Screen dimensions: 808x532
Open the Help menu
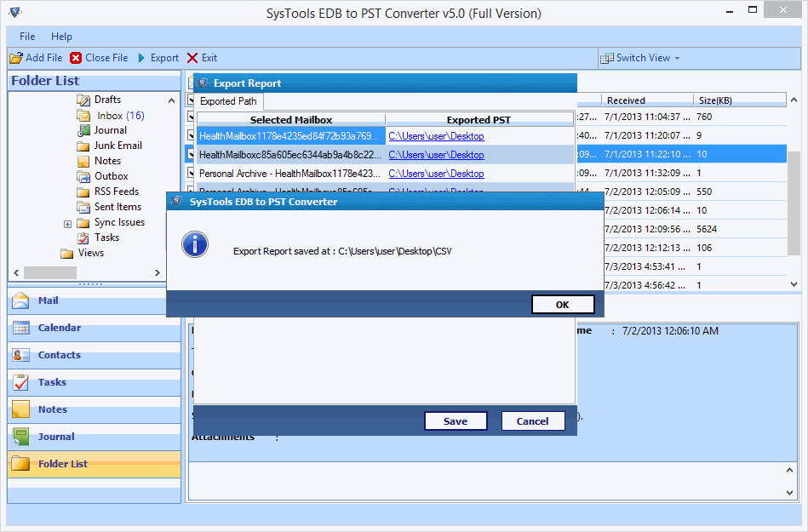[x=61, y=37]
